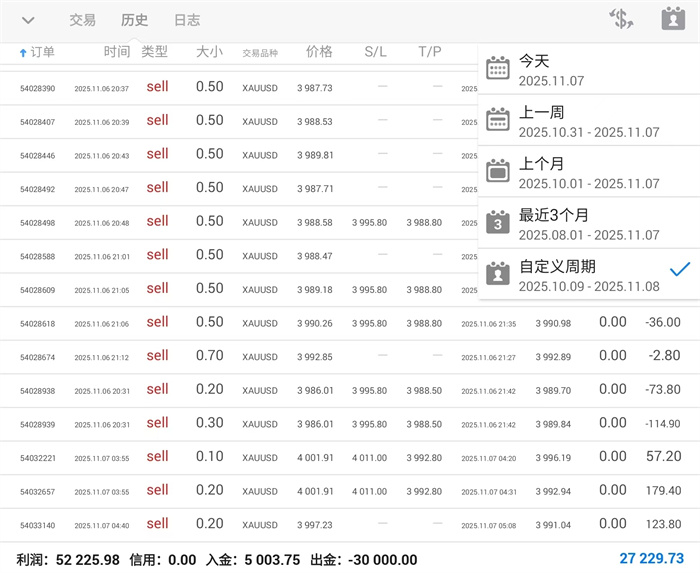Sort by 交易品种 column header

260,53
